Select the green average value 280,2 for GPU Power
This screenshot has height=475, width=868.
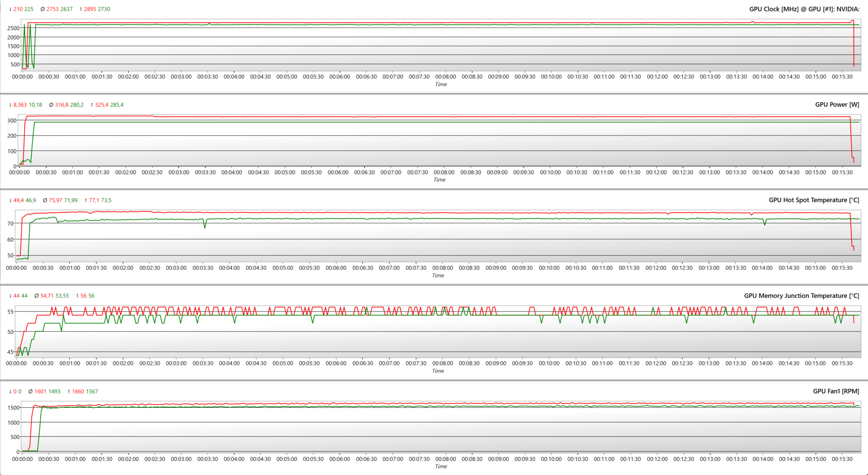pos(77,105)
